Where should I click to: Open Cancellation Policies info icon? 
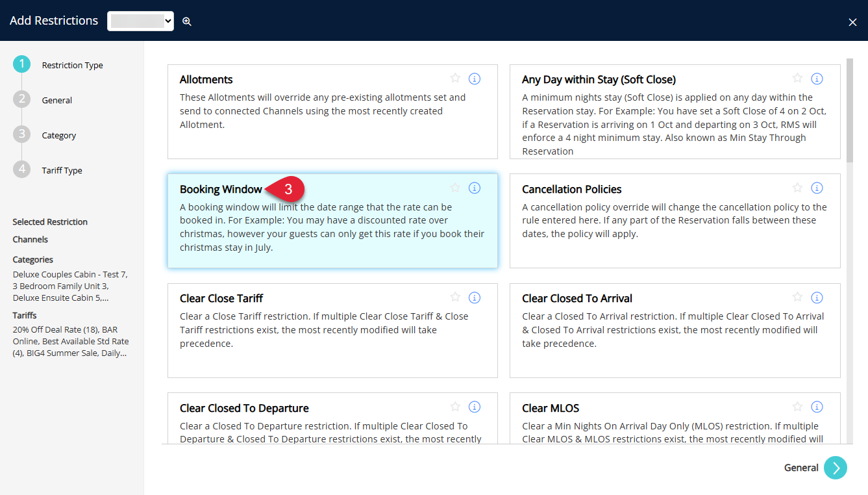click(817, 188)
